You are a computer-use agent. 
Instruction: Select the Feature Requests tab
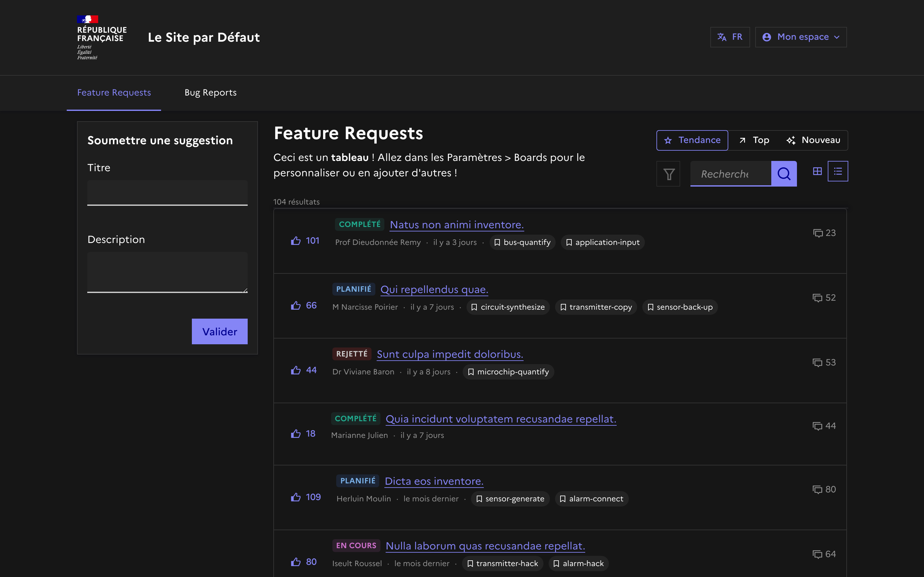[114, 93]
